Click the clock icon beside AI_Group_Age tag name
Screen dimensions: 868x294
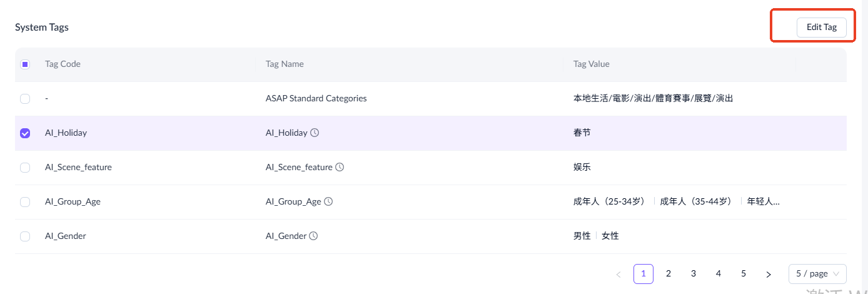tap(328, 201)
